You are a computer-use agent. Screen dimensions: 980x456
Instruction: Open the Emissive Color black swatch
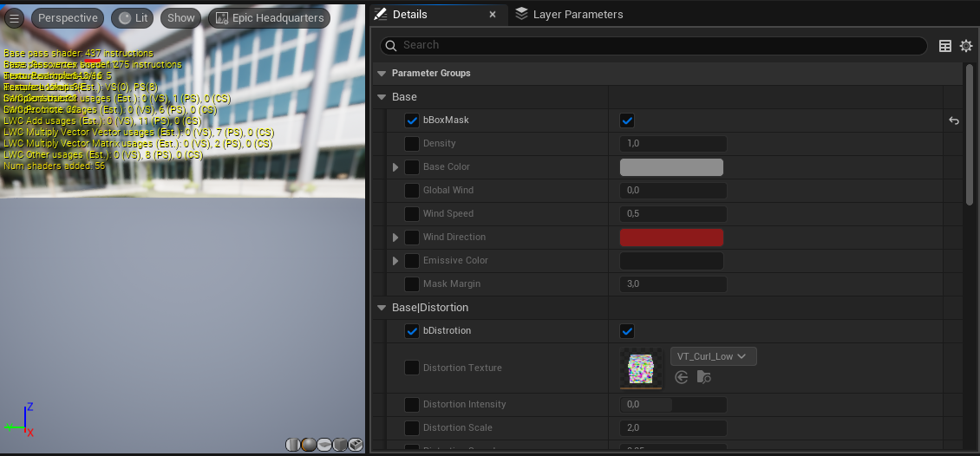(671, 261)
